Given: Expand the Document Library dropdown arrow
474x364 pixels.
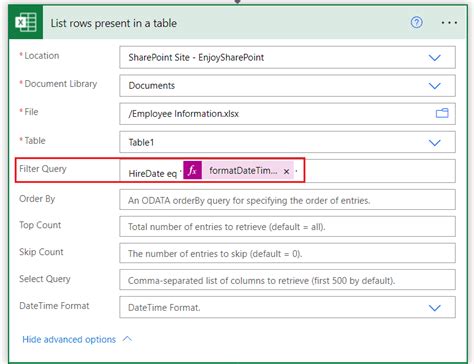Looking at the screenshot, I should pos(434,86).
